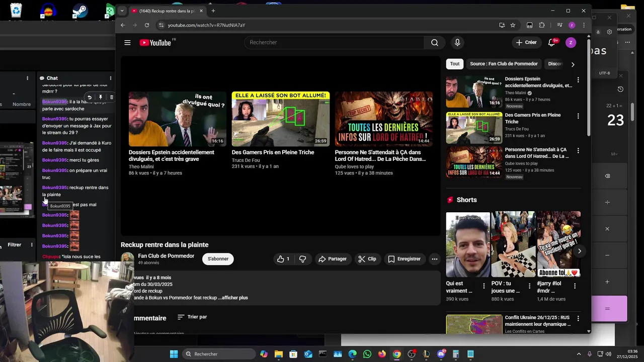This screenshot has width=644, height=362.
Task: Click the Partager share button
Action: tap(333, 259)
